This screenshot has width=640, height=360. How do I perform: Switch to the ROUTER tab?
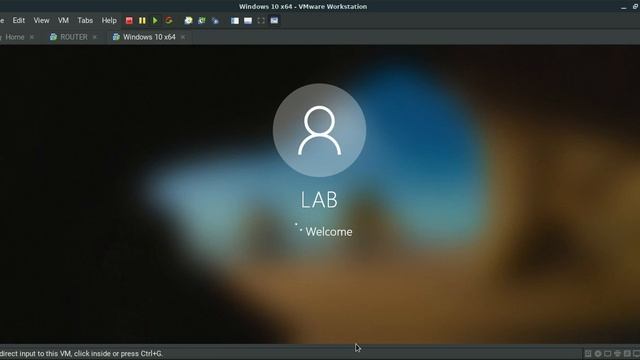click(73, 37)
